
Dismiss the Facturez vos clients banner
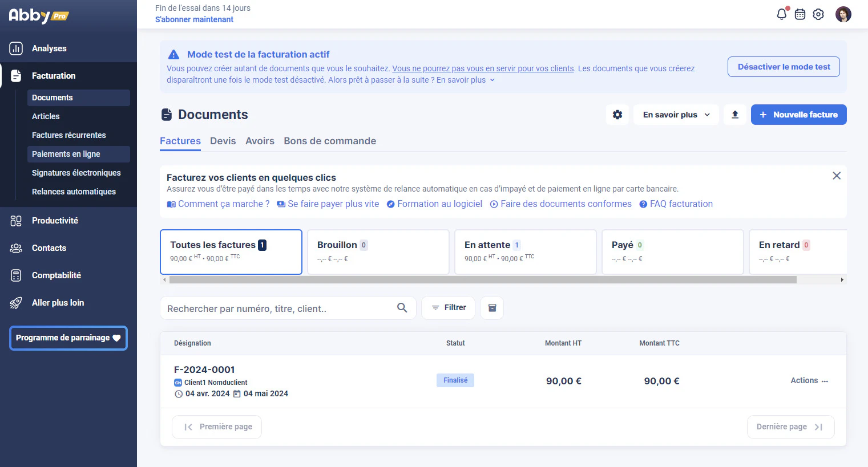[837, 176]
